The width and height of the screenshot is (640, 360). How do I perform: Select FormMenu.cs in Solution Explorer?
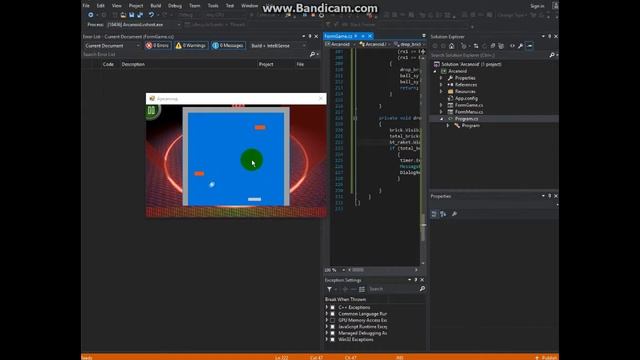pos(469,112)
